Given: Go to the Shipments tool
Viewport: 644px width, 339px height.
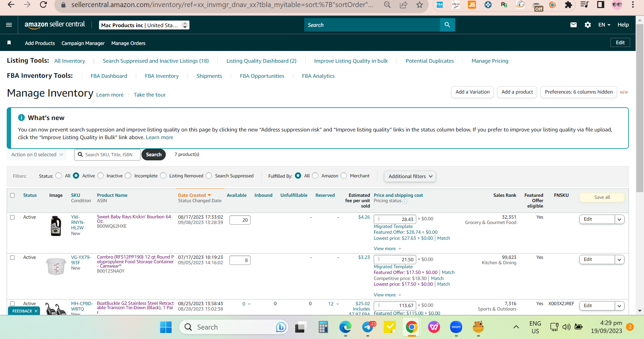Looking at the screenshot, I should tap(209, 76).
